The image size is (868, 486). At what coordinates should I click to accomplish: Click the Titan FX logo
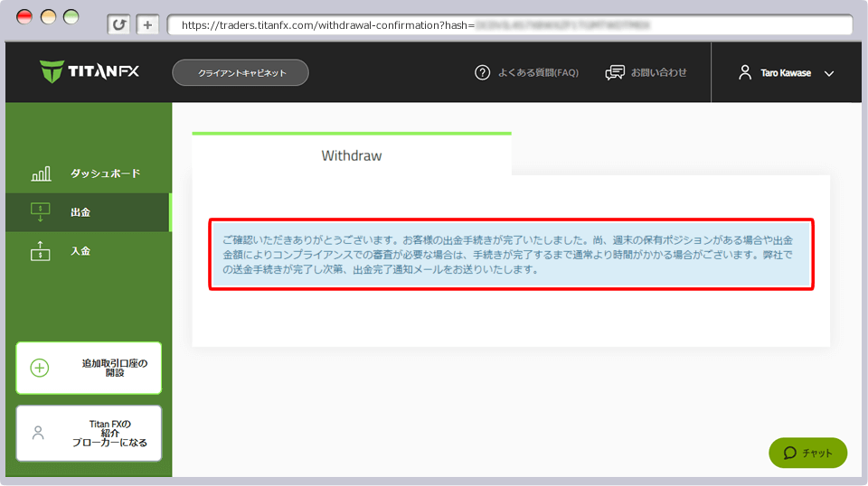pyautogui.click(x=89, y=71)
